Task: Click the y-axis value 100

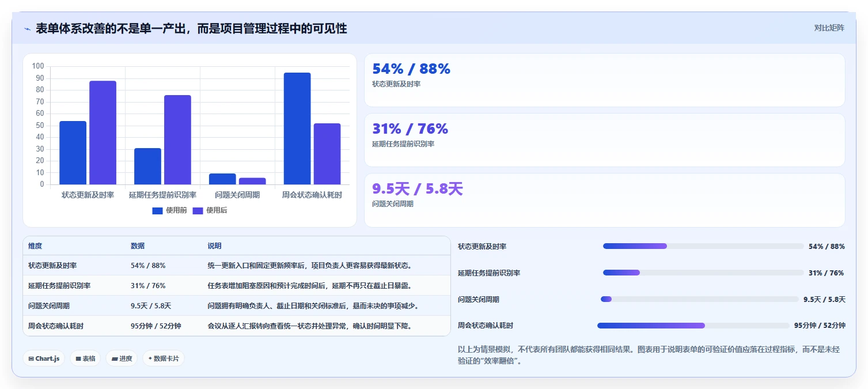Action: click(x=39, y=66)
